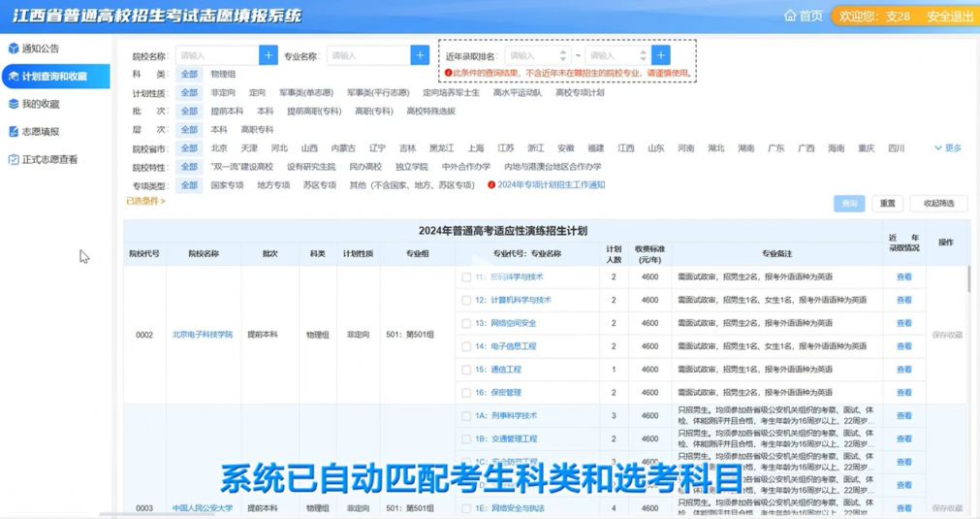
Task: Click the first 近年录取排名 number field
Action: coord(538,55)
